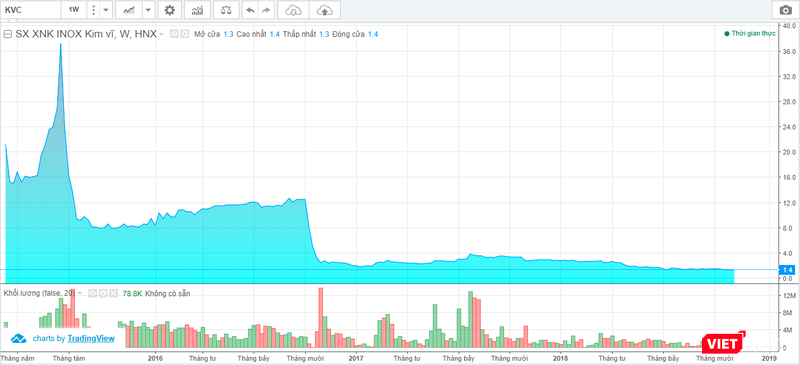800x365 pixels.
Task: Open the compare symbols scales icon
Action: point(226,10)
